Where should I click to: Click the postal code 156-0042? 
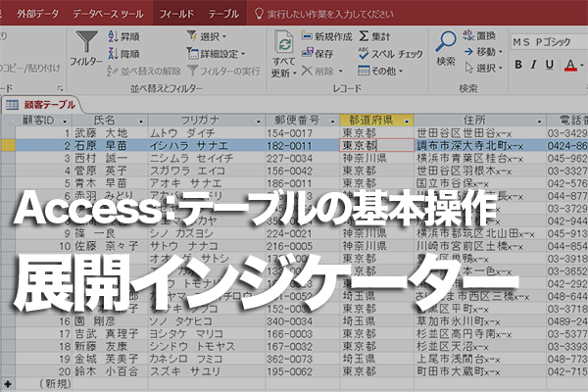[x=302, y=171]
